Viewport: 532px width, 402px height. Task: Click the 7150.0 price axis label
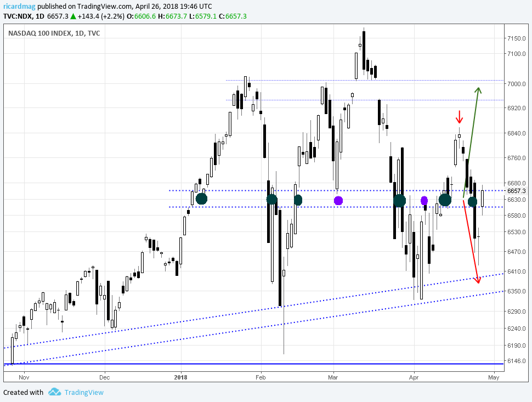[x=517, y=38]
